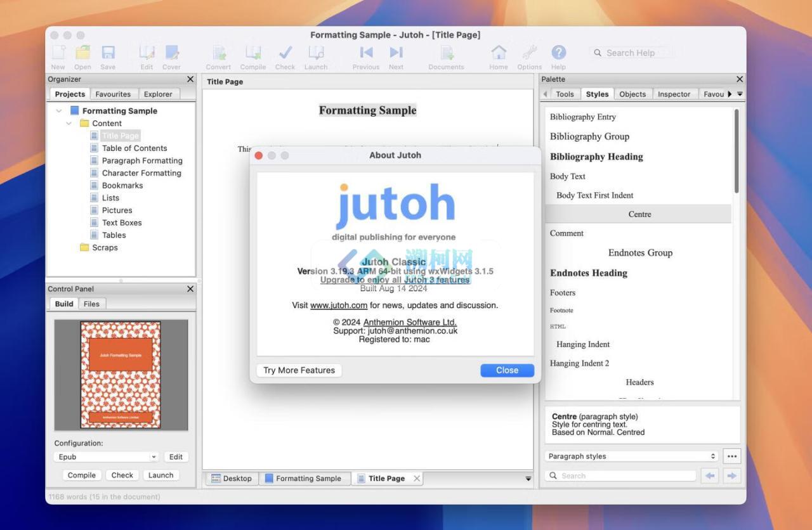Click the Check button in Control Panel
The height and width of the screenshot is (530, 812).
122,475
